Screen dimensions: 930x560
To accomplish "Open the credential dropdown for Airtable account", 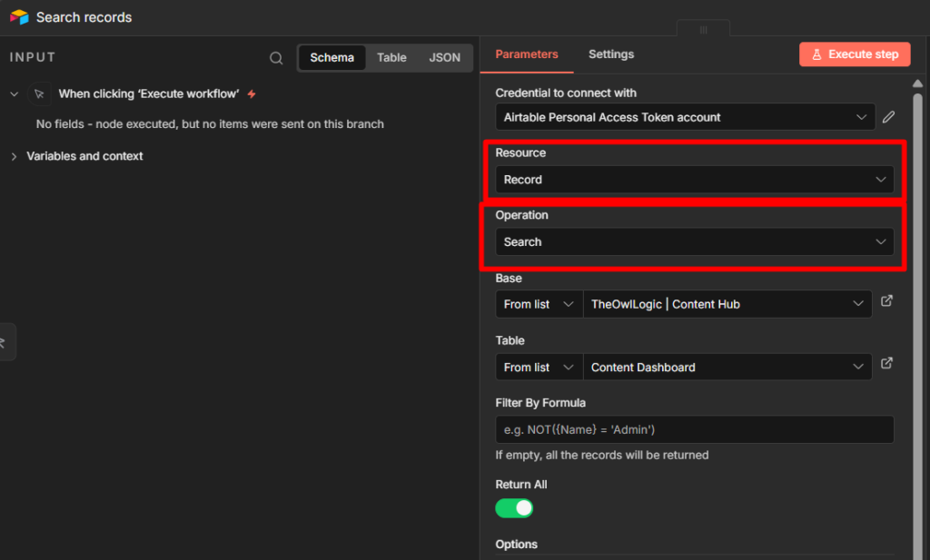I will point(686,117).
